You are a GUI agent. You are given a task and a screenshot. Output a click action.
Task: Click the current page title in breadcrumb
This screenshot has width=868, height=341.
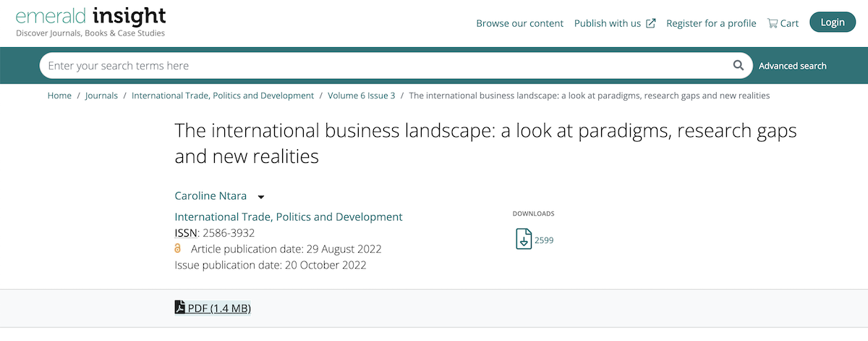[x=590, y=96]
